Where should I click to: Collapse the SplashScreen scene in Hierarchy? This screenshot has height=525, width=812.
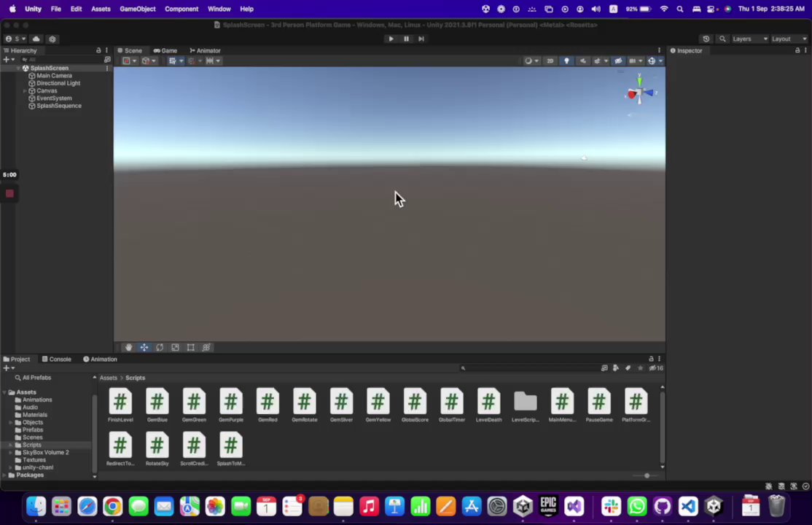pyautogui.click(x=18, y=68)
